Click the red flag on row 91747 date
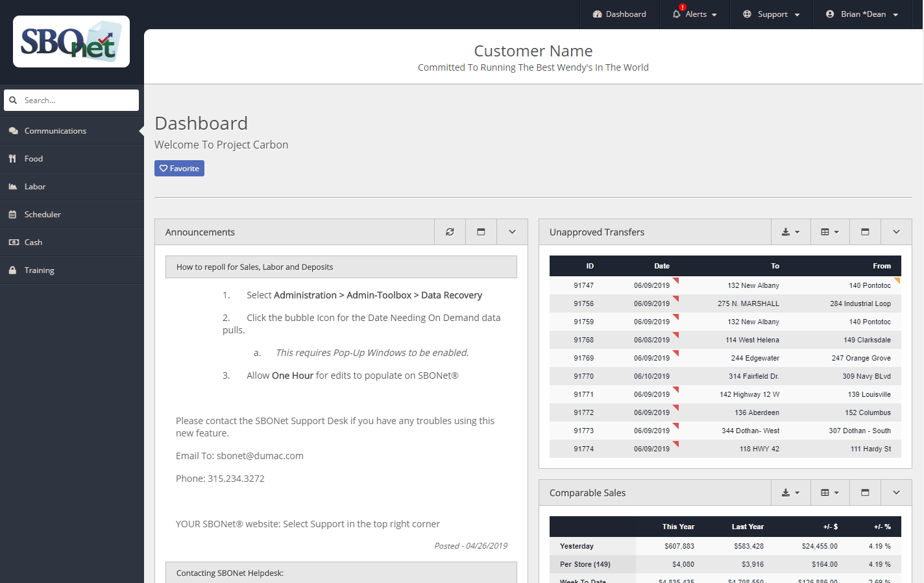The width and height of the screenshot is (924, 583). coord(676,280)
